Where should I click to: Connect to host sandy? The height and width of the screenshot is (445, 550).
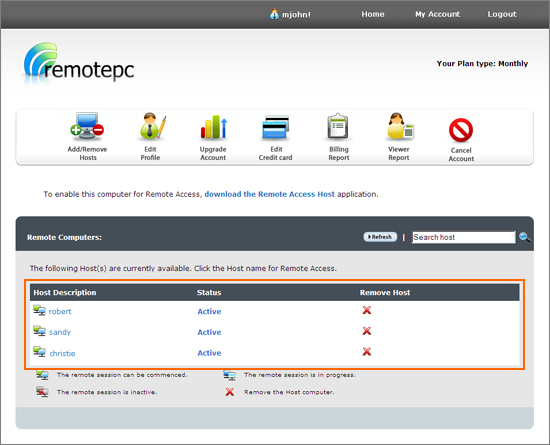(x=60, y=332)
